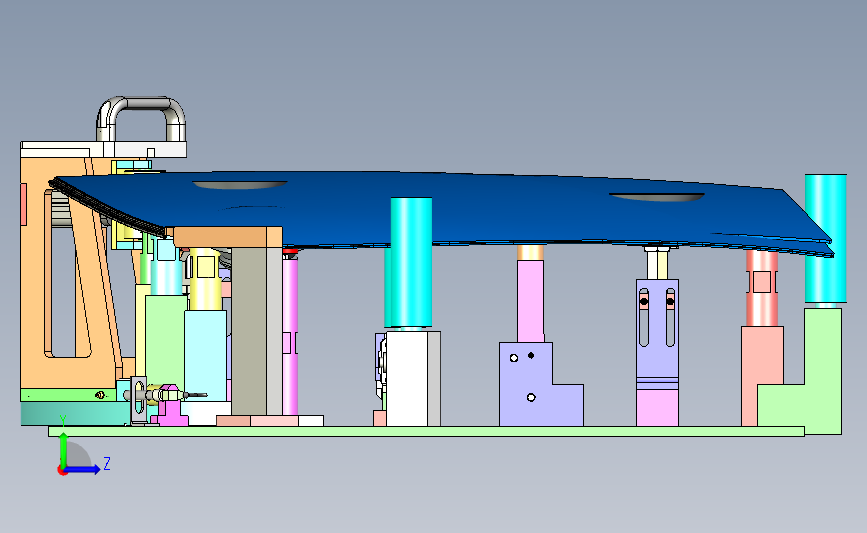
Task: Click the green Y axis arrow
Action: tap(64, 451)
